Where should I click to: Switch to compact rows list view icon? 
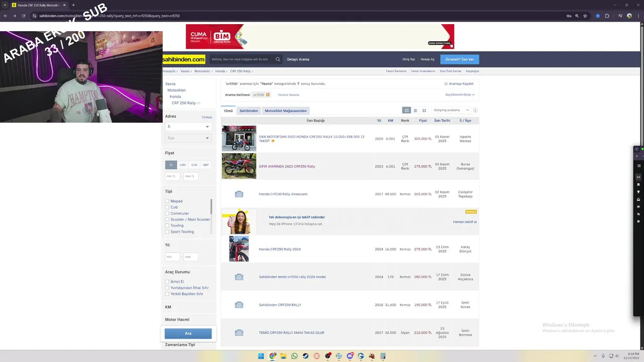point(415,110)
